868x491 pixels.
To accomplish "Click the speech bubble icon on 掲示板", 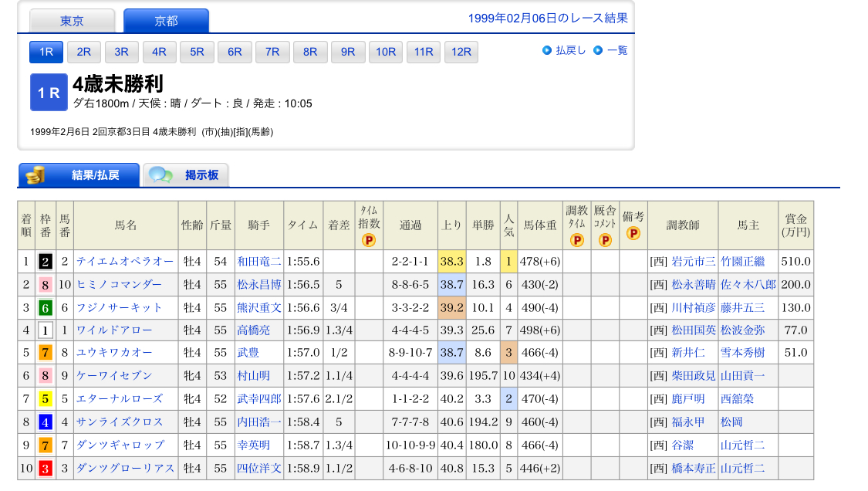I will 161,175.
